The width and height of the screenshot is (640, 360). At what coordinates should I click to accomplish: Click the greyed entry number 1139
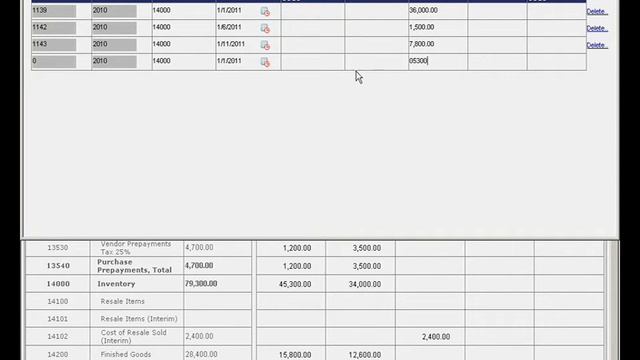tap(53, 11)
